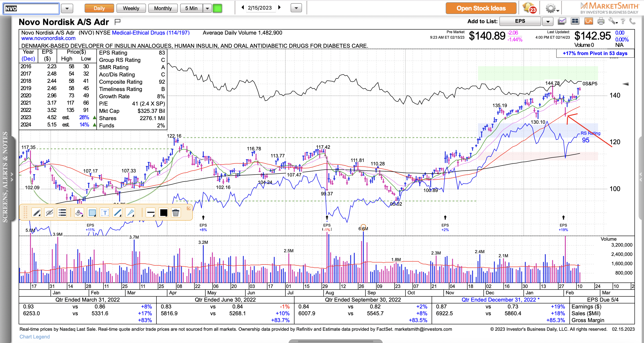The image size is (644, 343).
Task: Toggle the green status indicator button
Action: tap(217, 8)
